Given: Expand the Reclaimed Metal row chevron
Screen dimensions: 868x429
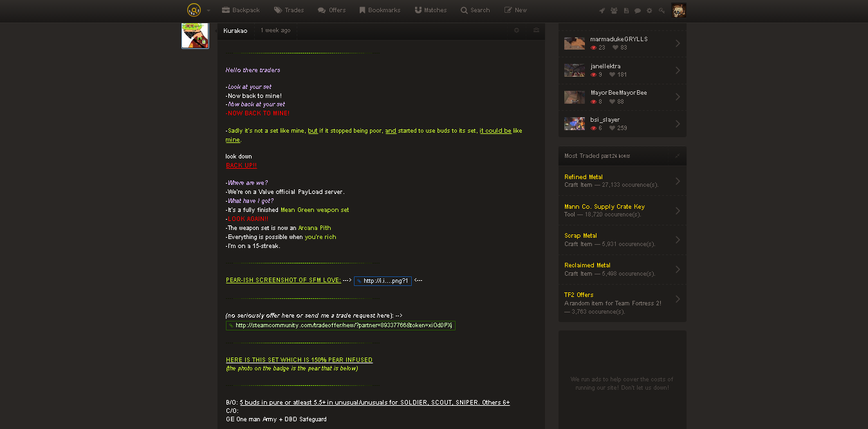Looking at the screenshot, I should pos(678,269).
